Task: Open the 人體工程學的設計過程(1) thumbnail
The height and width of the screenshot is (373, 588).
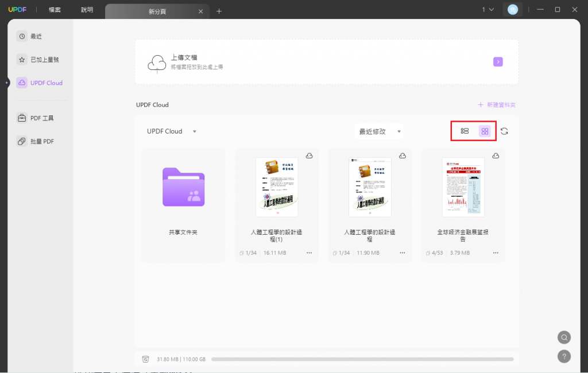Action: click(277, 187)
